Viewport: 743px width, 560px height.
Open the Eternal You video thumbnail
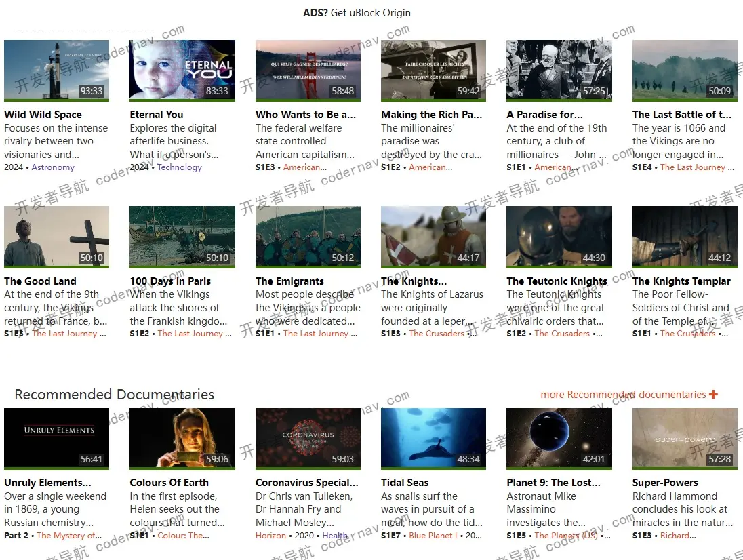182,70
